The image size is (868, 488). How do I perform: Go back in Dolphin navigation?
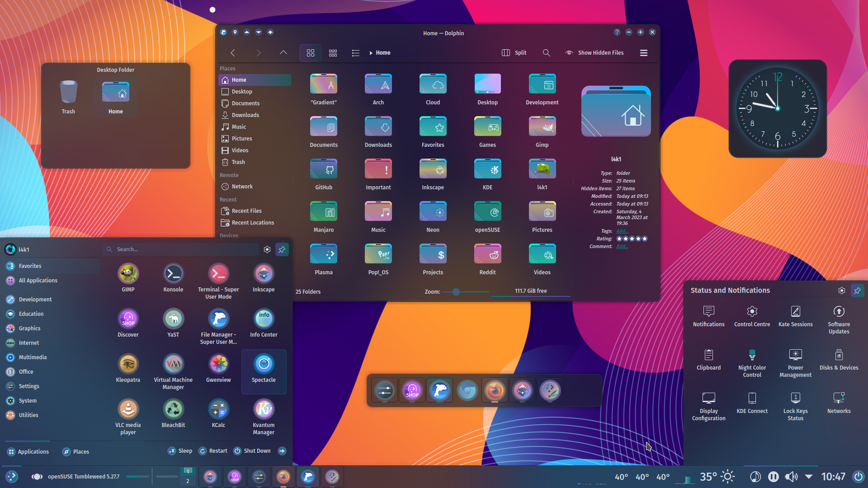(233, 53)
